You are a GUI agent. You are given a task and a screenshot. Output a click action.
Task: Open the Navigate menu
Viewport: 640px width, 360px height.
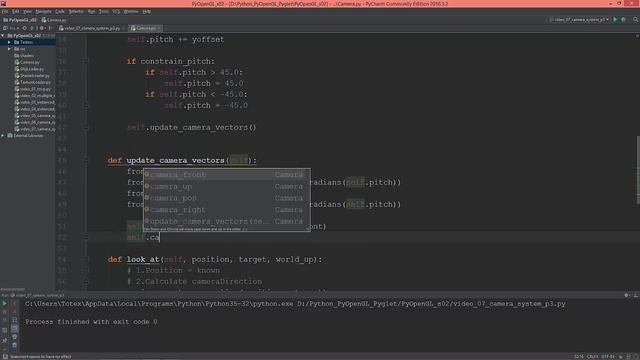coord(43,11)
